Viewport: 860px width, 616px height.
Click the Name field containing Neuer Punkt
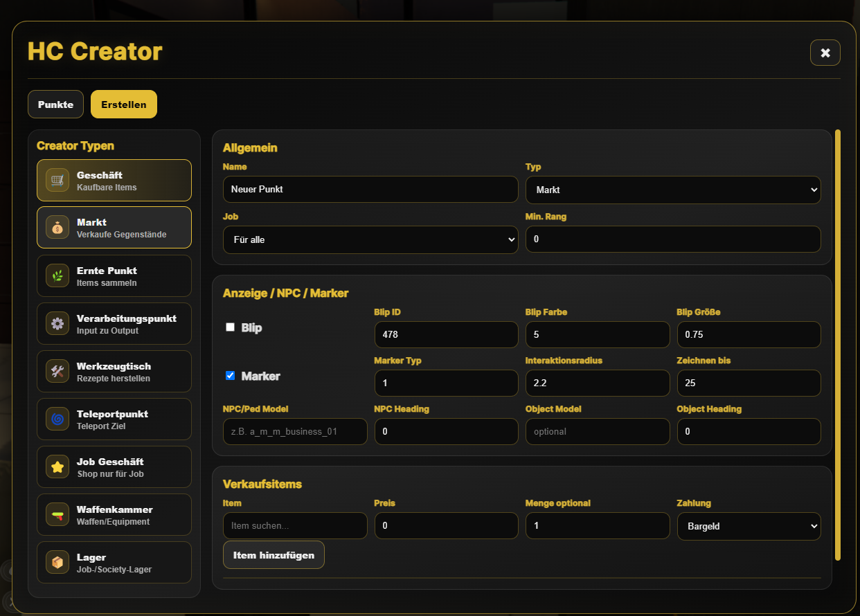[x=370, y=190]
